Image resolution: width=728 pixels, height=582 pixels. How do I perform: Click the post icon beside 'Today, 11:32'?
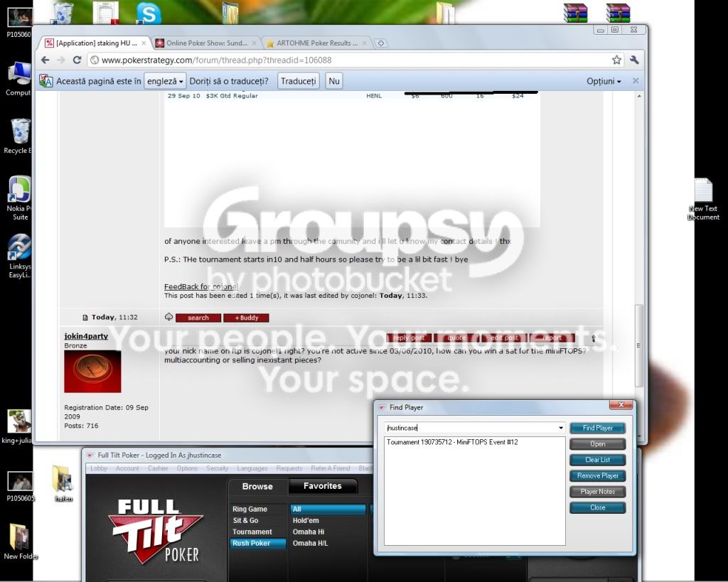[x=85, y=318]
